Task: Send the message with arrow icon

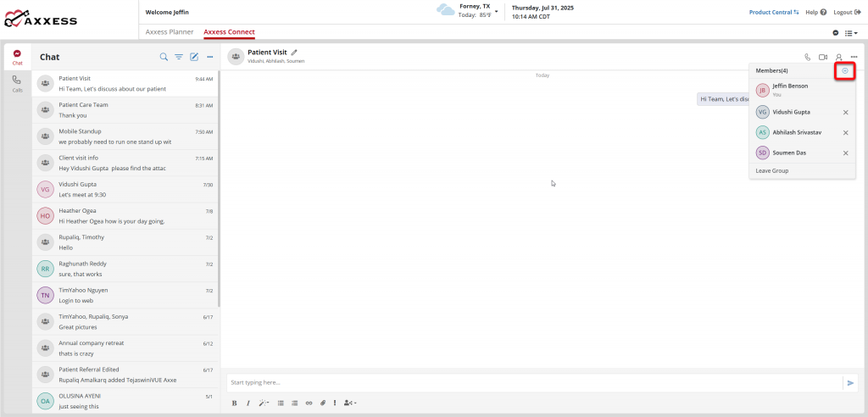Action: [x=850, y=383]
